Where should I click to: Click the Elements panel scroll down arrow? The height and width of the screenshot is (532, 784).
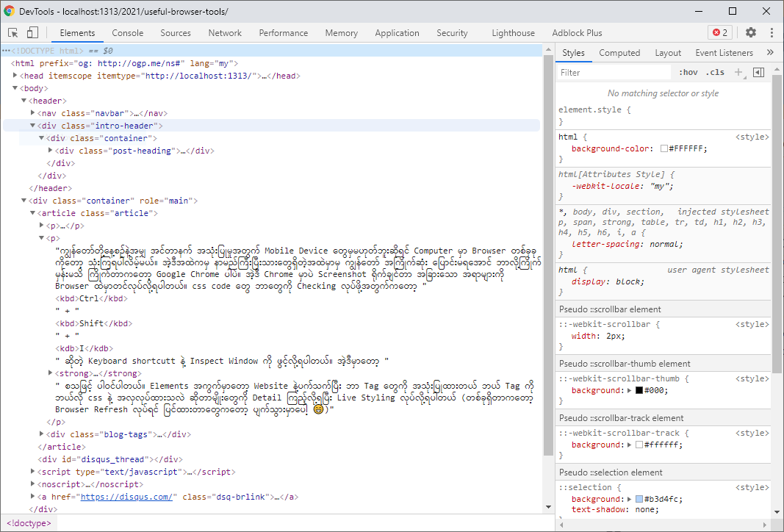(548, 508)
